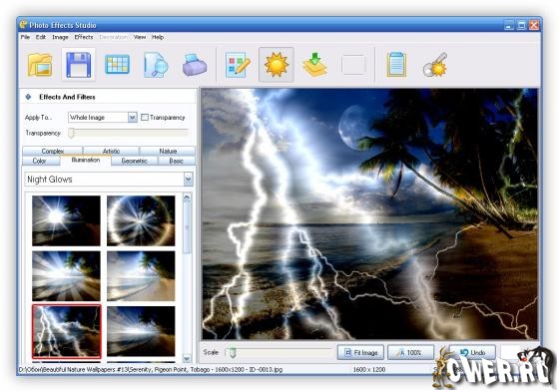This screenshot has width=559, height=392.
Task: Open the notepad document icon
Action: (x=396, y=65)
